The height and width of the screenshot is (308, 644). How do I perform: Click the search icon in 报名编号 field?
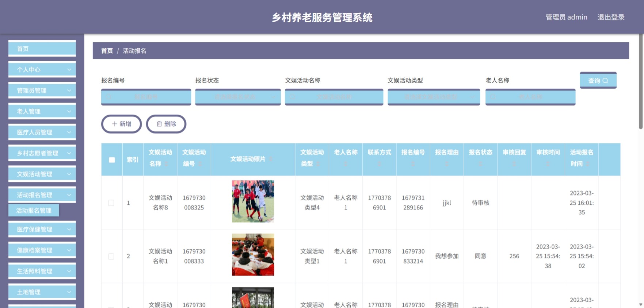point(108,97)
